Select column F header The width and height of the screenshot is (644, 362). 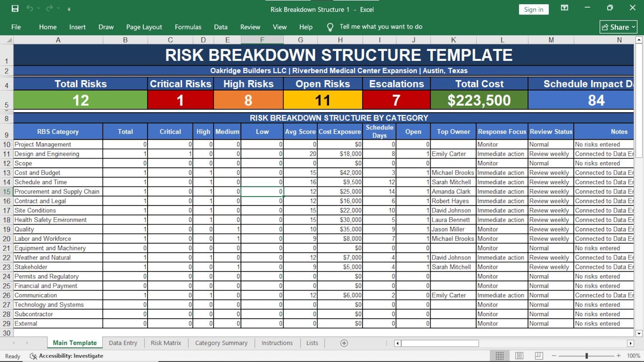(262, 40)
